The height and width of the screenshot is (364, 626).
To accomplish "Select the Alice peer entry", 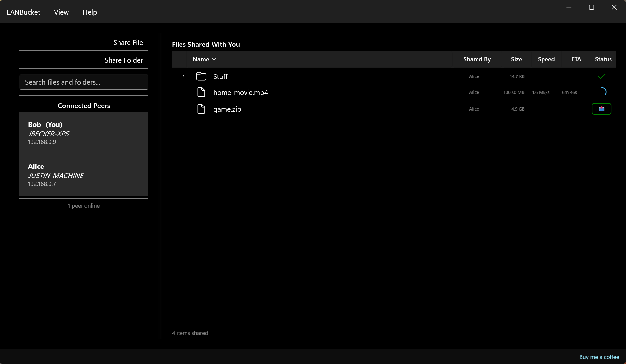I will pos(83,175).
